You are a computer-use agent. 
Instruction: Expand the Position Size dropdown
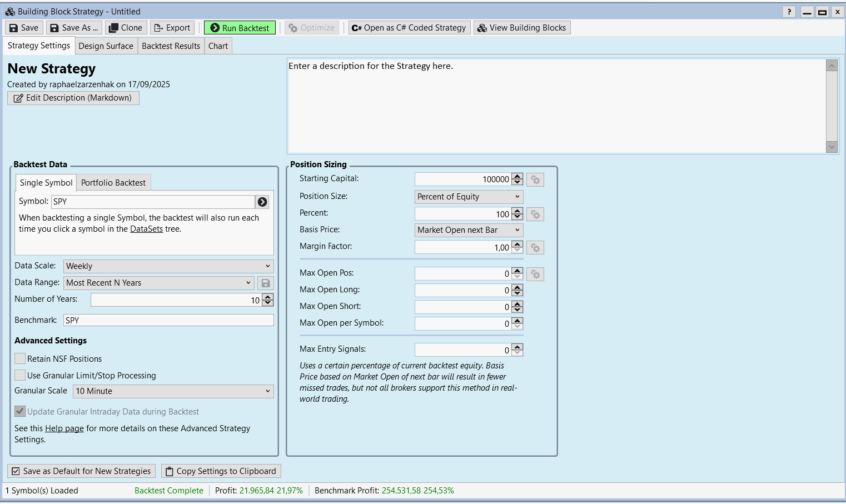(469, 197)
